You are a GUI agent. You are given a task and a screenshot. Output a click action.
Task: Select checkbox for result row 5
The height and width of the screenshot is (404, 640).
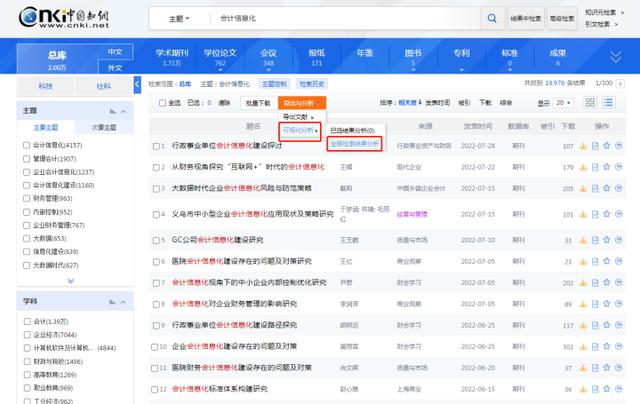pyautogui.click(x=156, y=240)
